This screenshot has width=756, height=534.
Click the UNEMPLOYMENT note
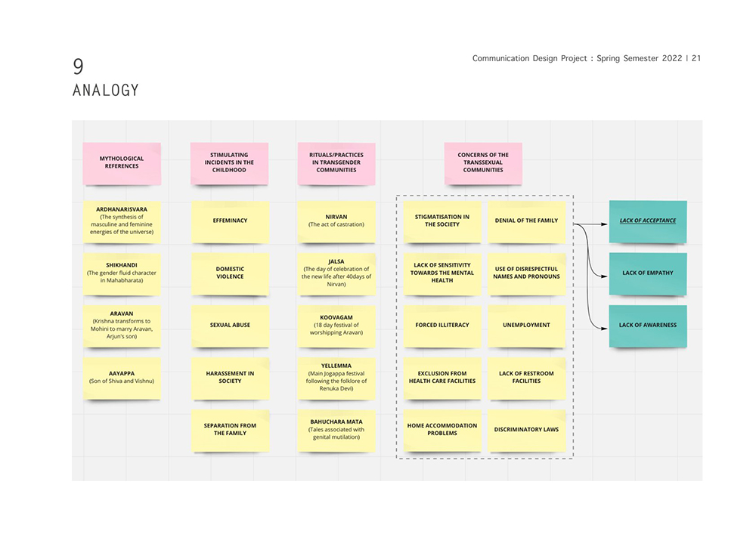[x=526, y=326]
